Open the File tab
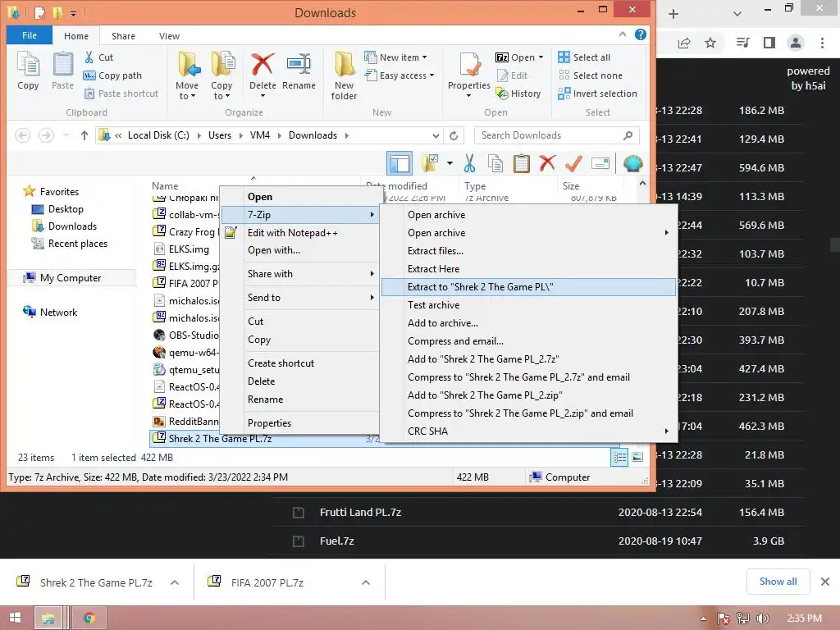 [30, 35]
